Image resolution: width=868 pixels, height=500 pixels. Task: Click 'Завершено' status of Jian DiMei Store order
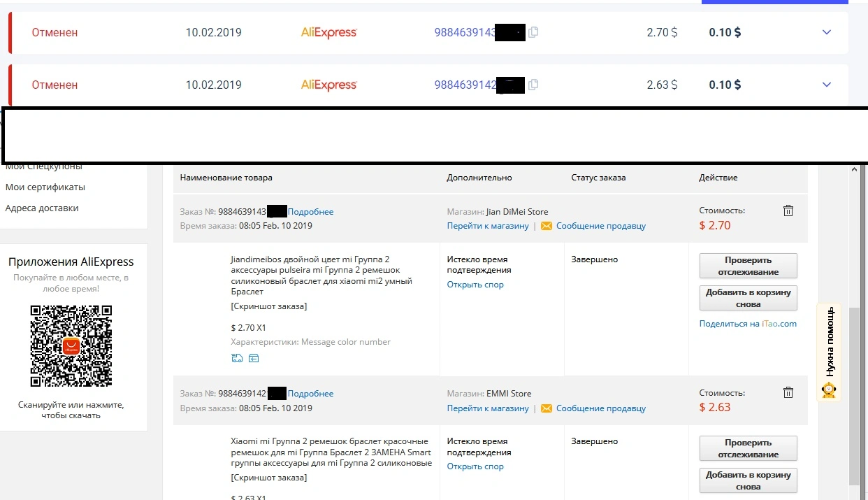point(595,259)
